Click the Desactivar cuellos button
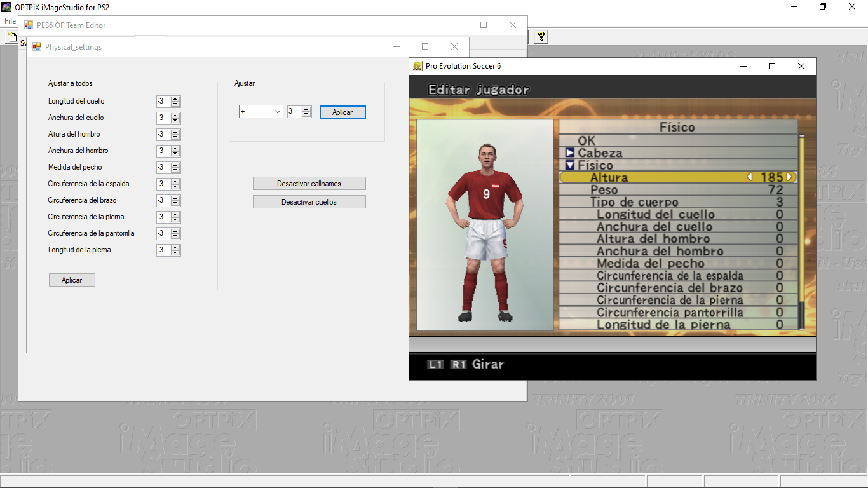868x488 pixels. 309,202
